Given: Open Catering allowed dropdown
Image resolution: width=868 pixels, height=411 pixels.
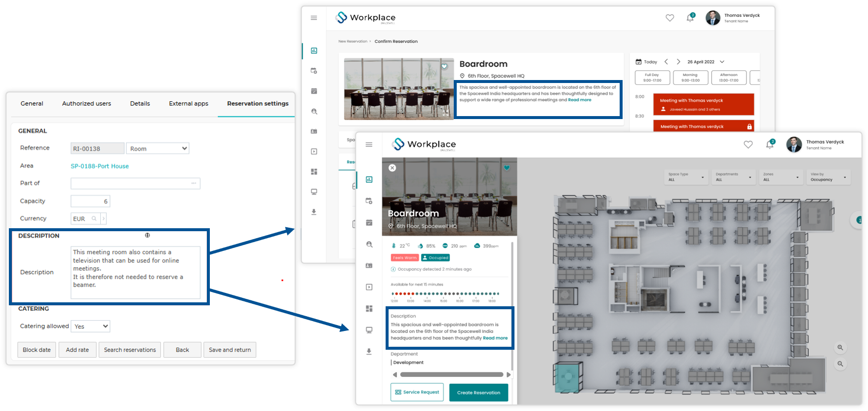Looking at the screenshot, I should tap(90, 326).
